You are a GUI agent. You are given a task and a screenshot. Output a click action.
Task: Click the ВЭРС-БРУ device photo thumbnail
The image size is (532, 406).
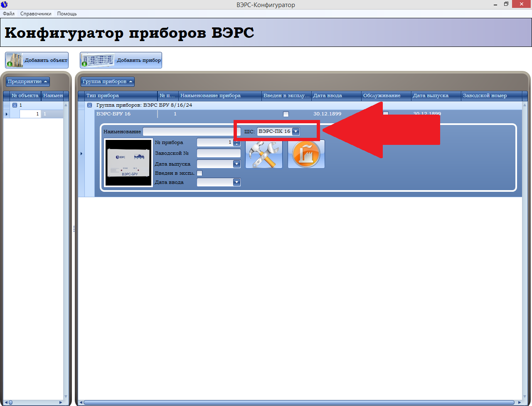128,163
